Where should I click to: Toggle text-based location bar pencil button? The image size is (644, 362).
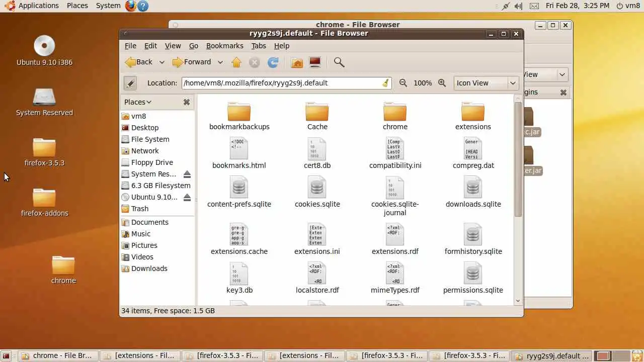130,83
